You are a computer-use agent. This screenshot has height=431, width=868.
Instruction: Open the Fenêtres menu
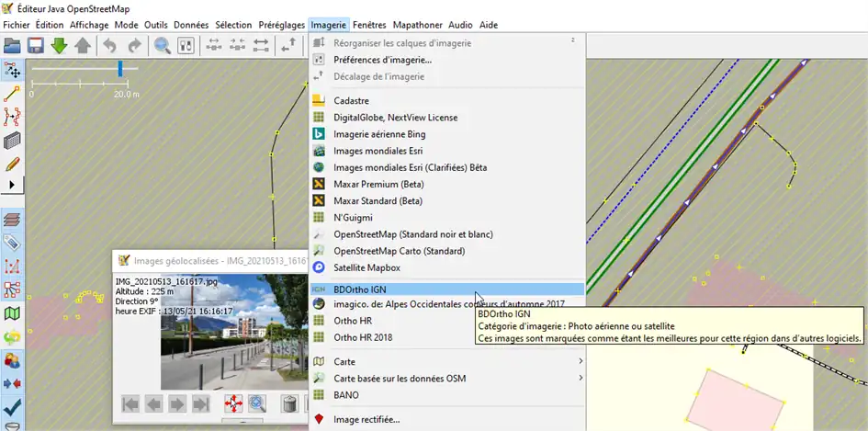click(x=368, y=25)
